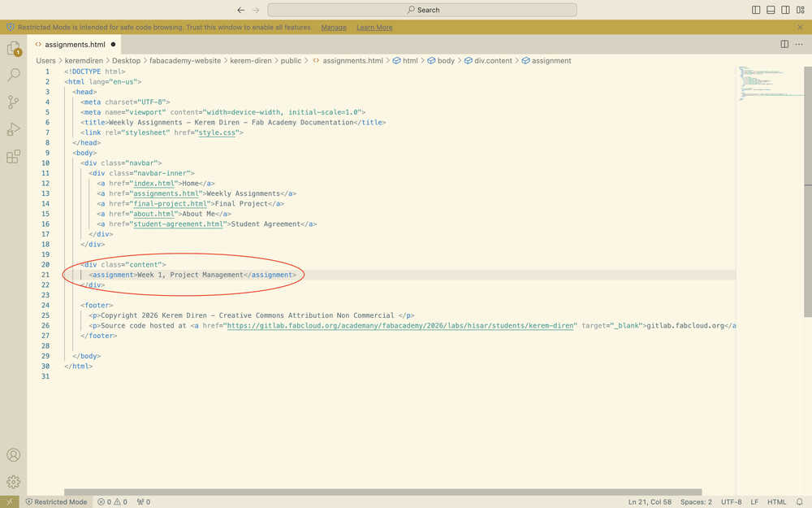Click the ports indicator showing 0
812x508 pixels.
coord(144,501)
